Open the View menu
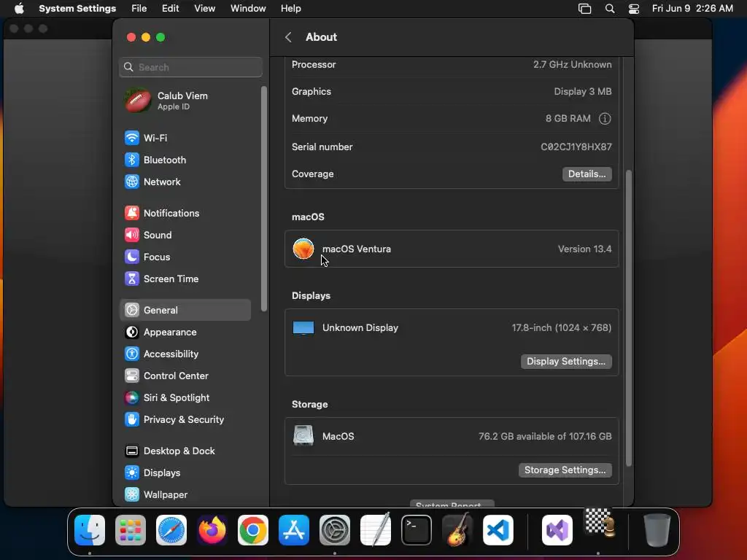Screen dimensions: 747x560 pos(204,9)
